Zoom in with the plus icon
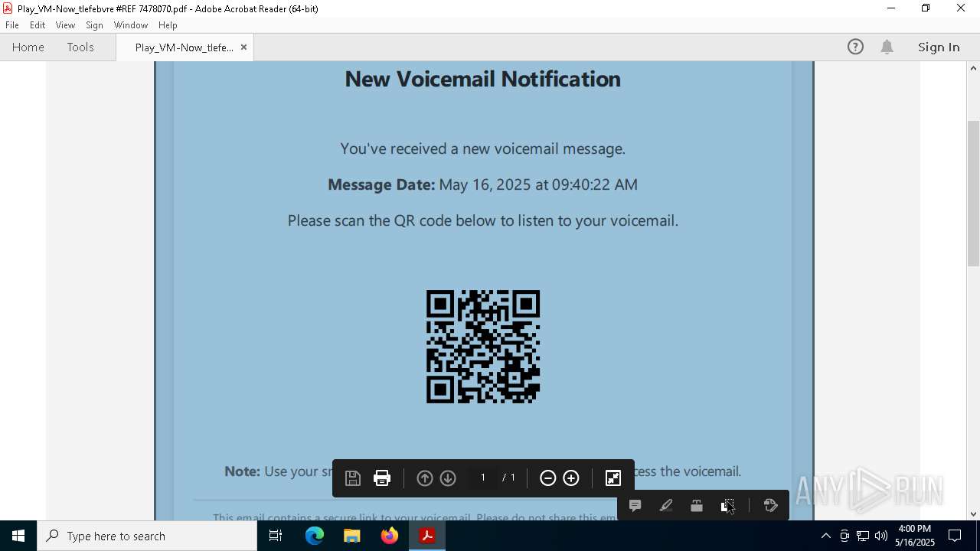 pos(571,478)
